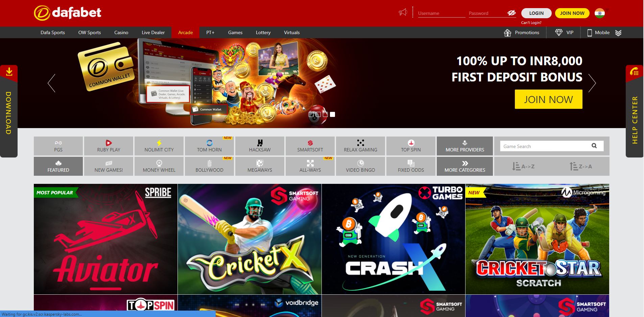The width and height of the screenshot is (644, 317).
Task: Open OW Sports menu
Action: point(90,32)
